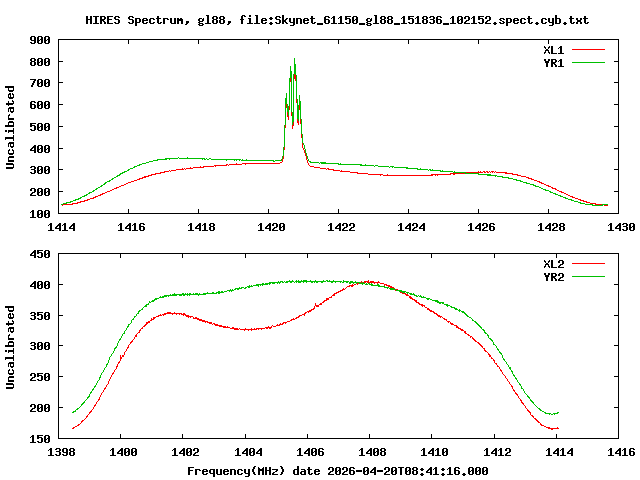Click the YR1 legend label
The width and height of the screenshot is (640, 480).
point(553,63)
